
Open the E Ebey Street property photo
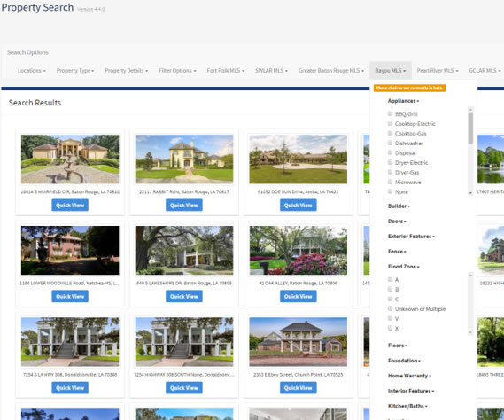[x=299, y=341]
